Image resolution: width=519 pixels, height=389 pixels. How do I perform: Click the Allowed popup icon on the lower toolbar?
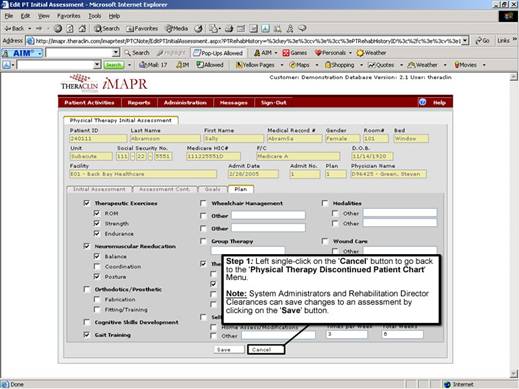(x=200, y=65)
